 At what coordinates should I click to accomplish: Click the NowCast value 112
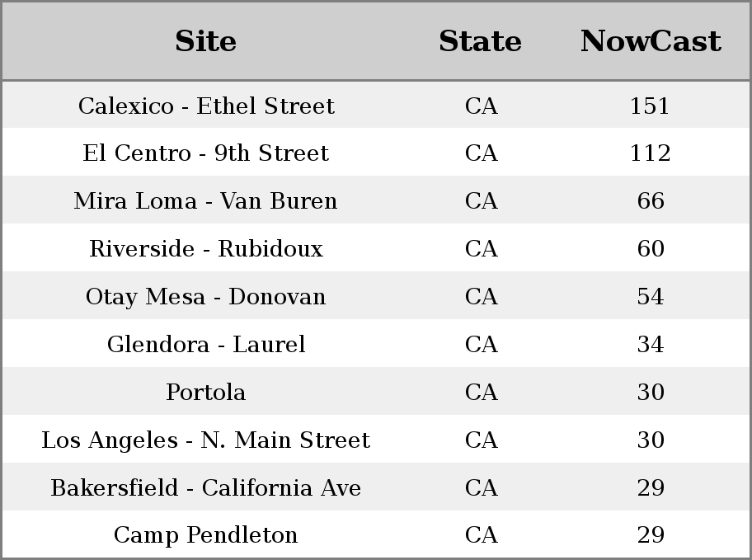pos(651,153)
